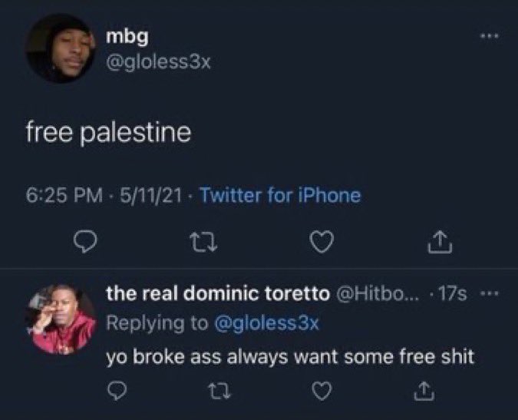518x420 pixels.
Task: Share the main tweet by mbg
Action: point(440,242)
